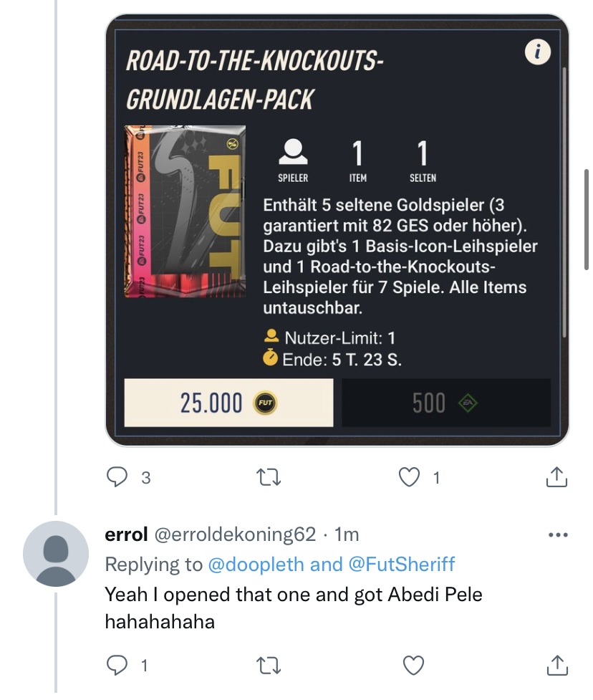This screenshot has width=593, height=700.
Task: Share errol's tweet
Action: [x=557, y=665]
